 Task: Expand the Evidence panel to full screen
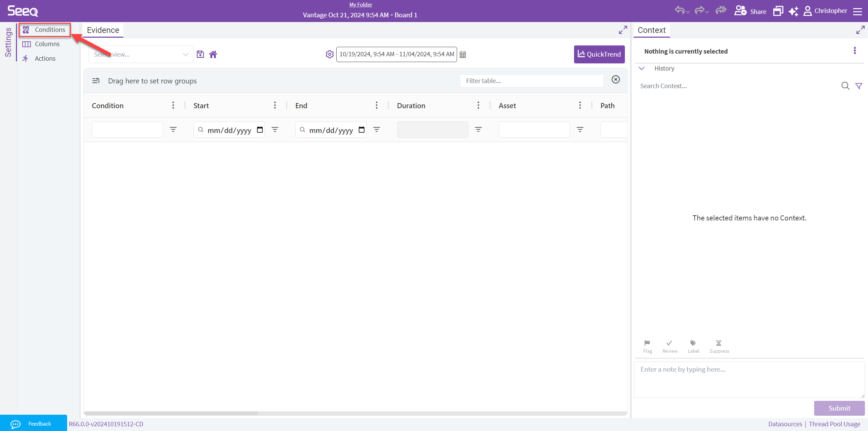(x=623, y=30)
